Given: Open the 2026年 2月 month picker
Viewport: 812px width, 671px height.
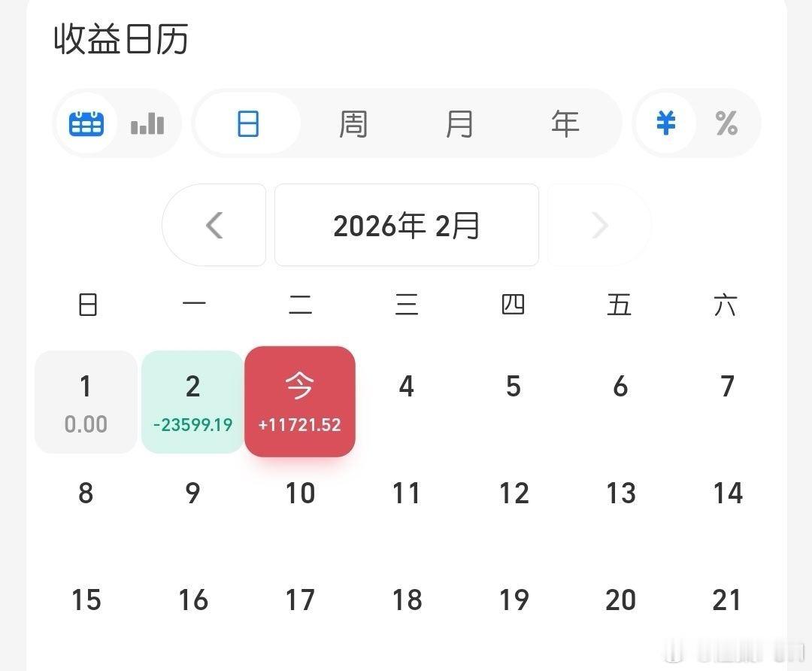Looking at the screenshot, I should [x=407, y=225].
